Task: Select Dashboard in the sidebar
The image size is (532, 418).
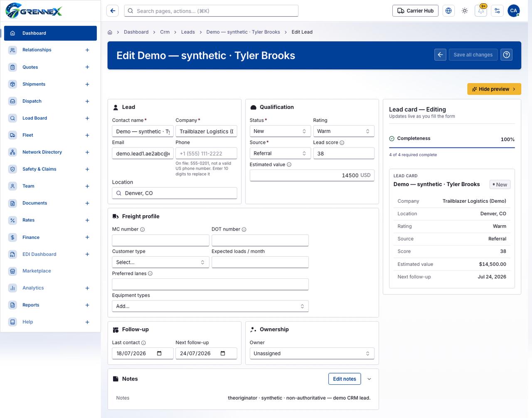Action: click(50, 33)
